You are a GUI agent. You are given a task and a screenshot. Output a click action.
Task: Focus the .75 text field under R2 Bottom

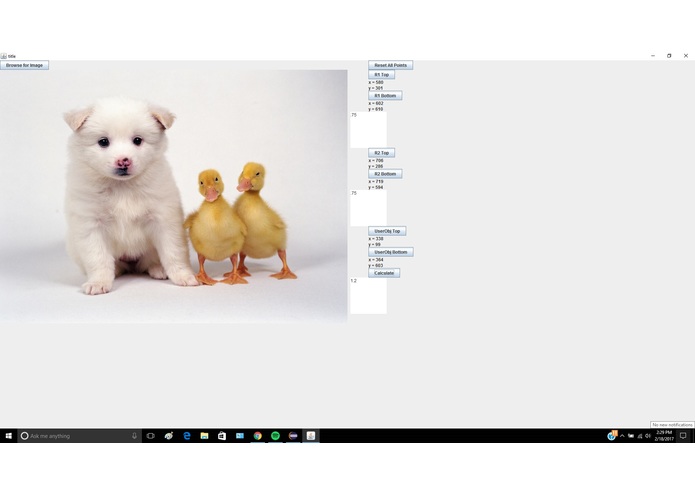coord(368,208)
